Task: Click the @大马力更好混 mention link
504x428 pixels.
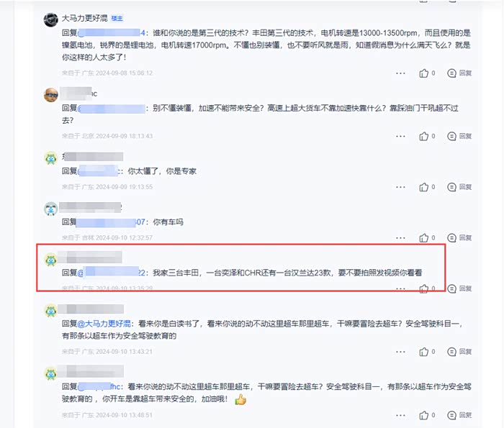Action: [104, 323]
